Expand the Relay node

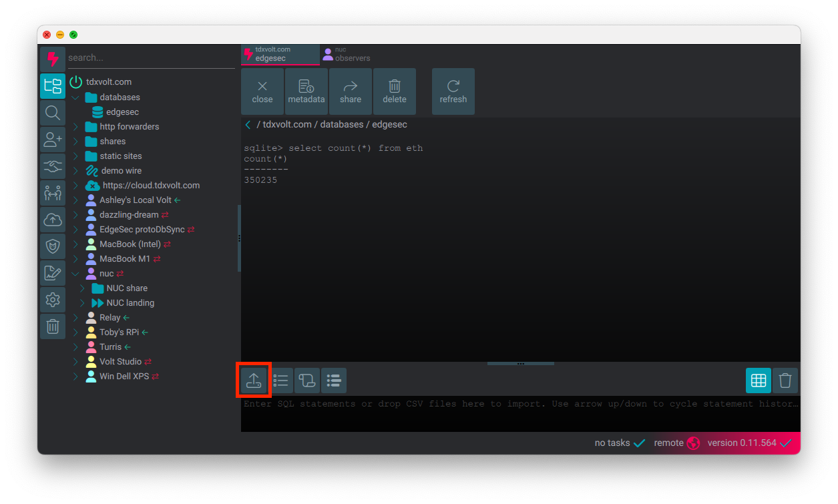pos(75,318)
